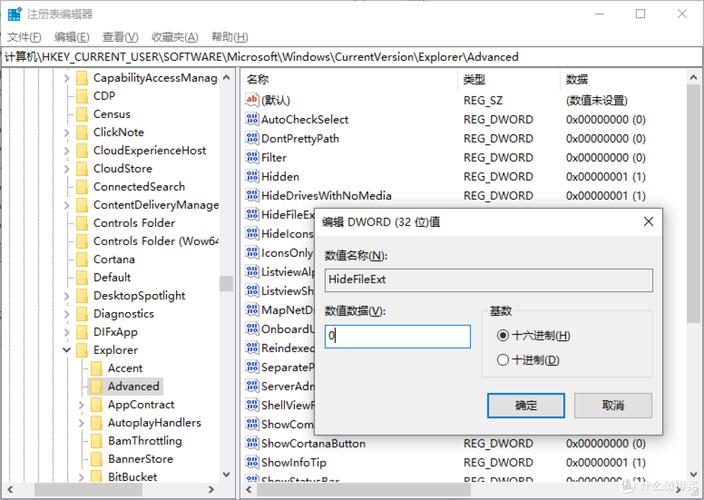Expand the AutoplayHandlers tree node
The image size is (704, 500).
tap(81, 423)
